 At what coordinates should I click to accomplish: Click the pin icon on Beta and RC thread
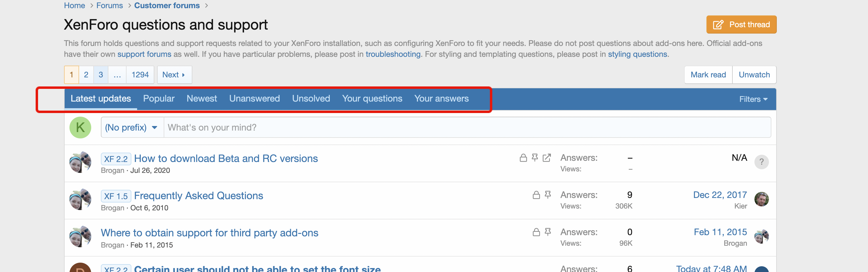point(535,158)
